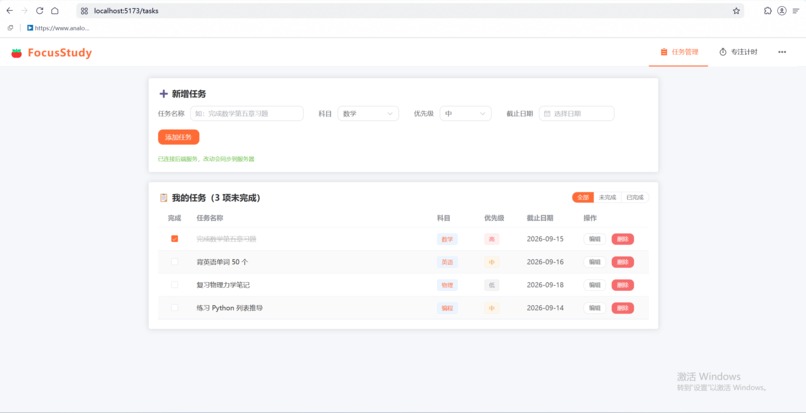Click the task name 复习物理力学笔记
The height and width of the screenshot is (413, 806).
click(x=223, y=285)
